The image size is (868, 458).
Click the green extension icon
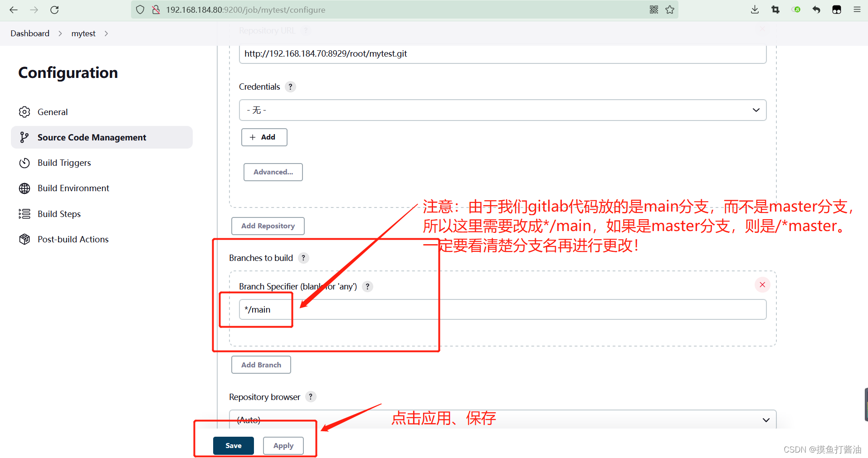coord(796,10)
